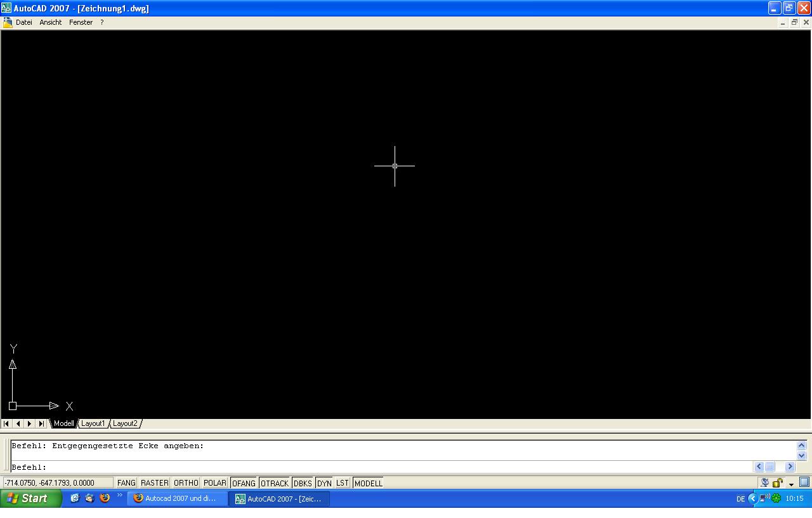Viewport: 812px width, 518px height.
Task: Toggle ORTHO mode
Action: [x=186, y=483]
